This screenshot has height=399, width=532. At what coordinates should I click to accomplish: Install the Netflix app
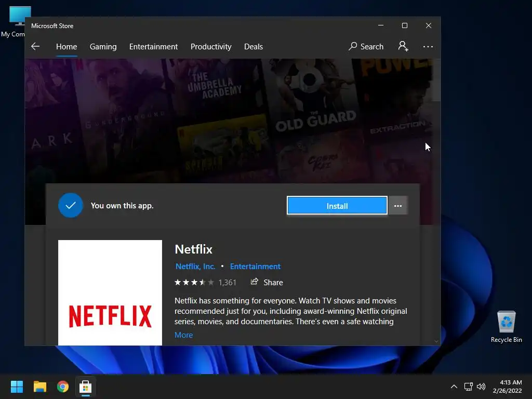pos(337,206)
